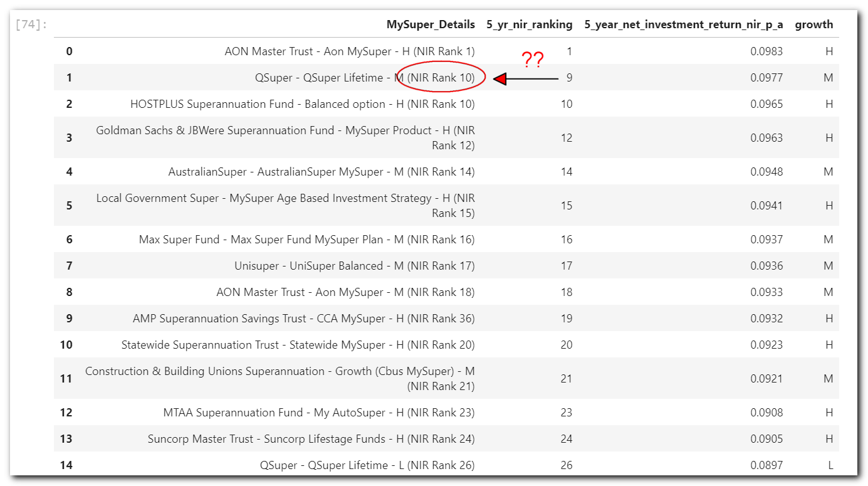Select the AON Master Trust H NIR Rank 1 cell

[349, 51]
